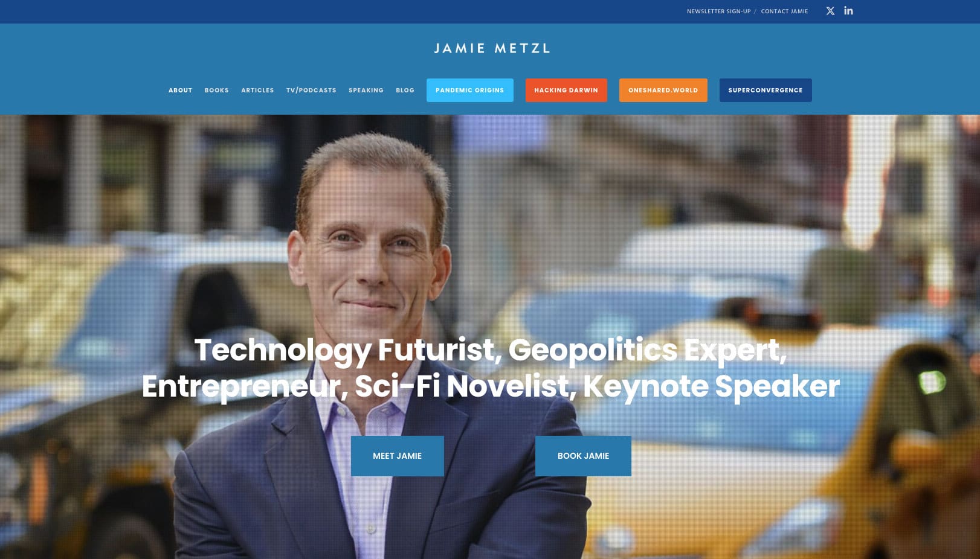Open the dark-blue Superconvergence button
This screenshot has width=980, height=559.
pos(766,90)
